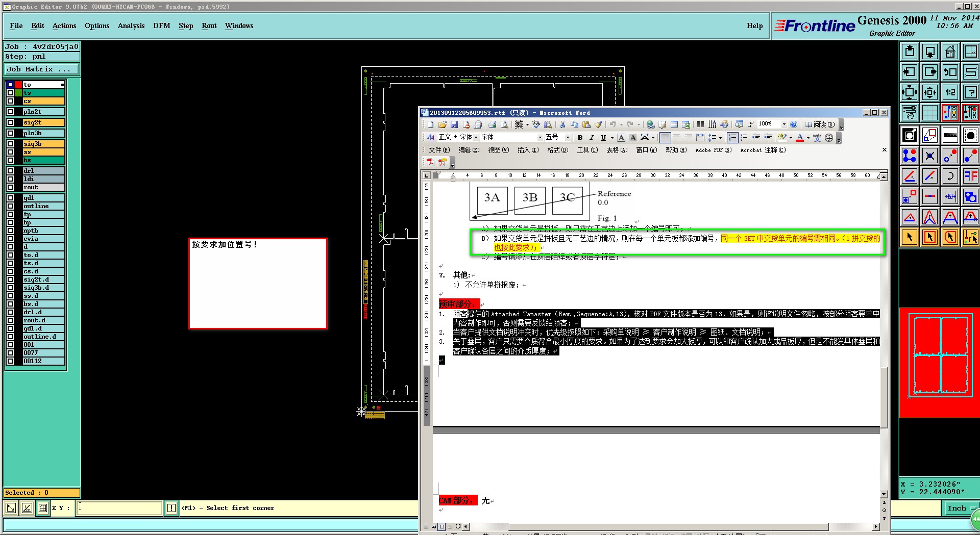The height and width of the screenshot is (535, 980).
Task: Click the Inch units button
Action: (960, 508)
